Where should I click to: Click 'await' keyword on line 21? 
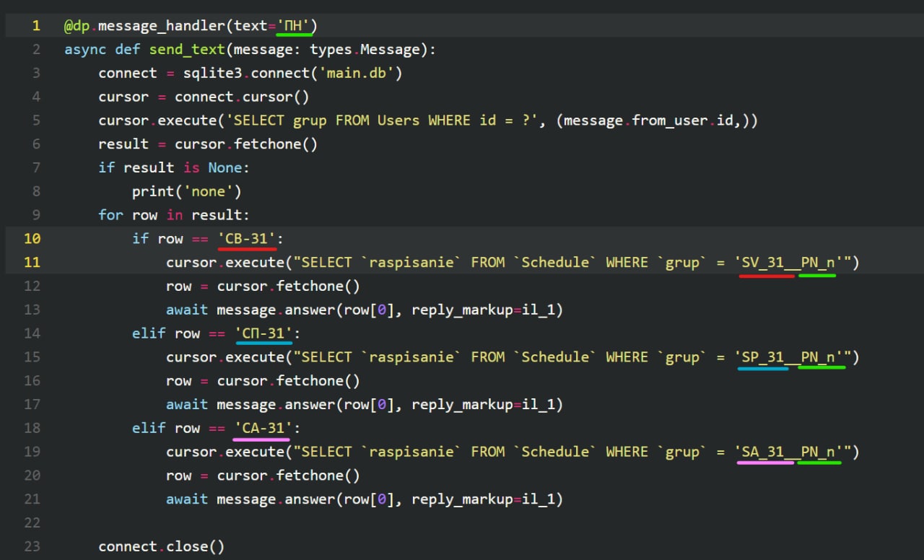click(187, 499)
